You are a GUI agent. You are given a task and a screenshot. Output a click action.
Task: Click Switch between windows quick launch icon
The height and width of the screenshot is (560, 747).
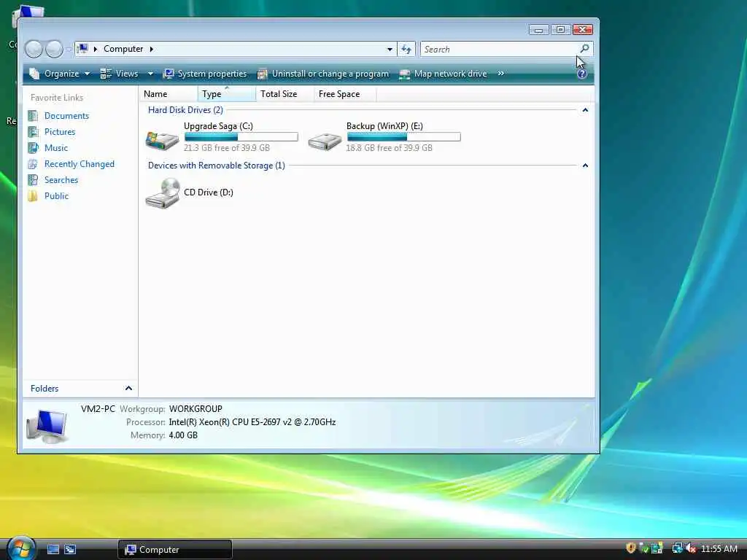click(70, 550)
